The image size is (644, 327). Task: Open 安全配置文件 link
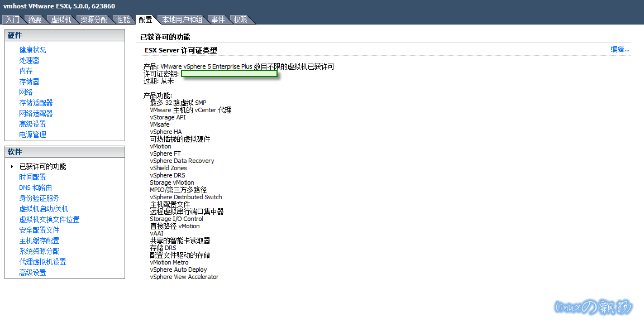[39, 230]
